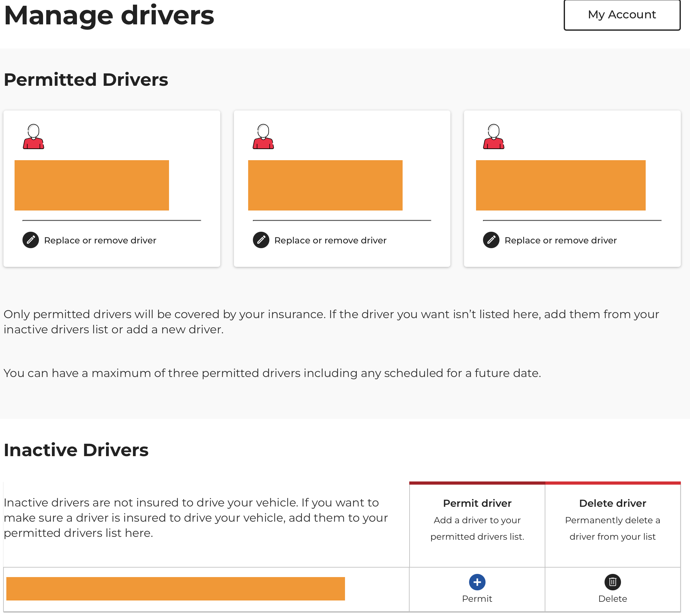690x616 pixels.
Task: Click the Delete label under trash icon
Action: tap(612, 599)
